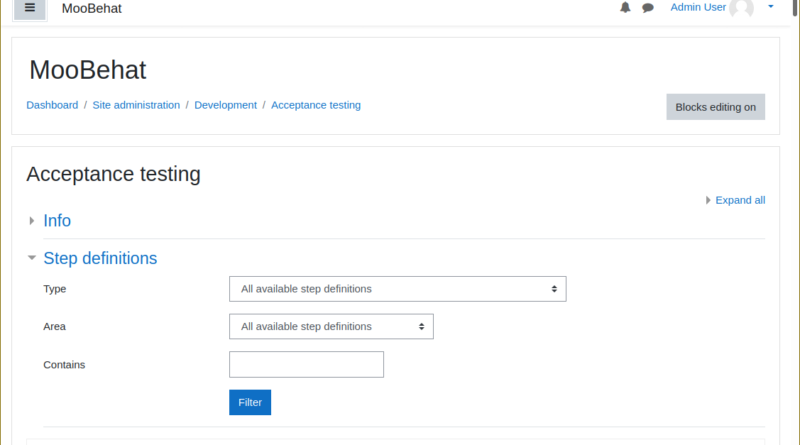This screenshot has width=800, height=445.
Task: Open the user menu dropdown caret
Action: pyautogui.click(x=771, y=7)
